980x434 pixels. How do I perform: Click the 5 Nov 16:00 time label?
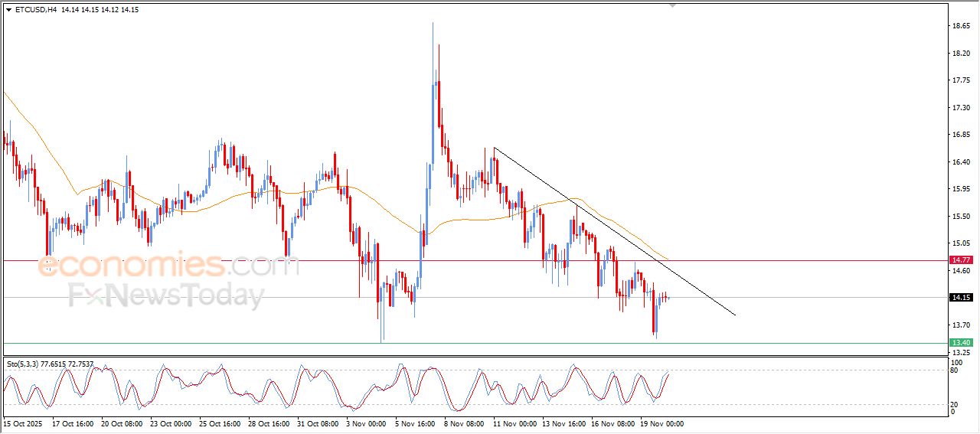416,423
